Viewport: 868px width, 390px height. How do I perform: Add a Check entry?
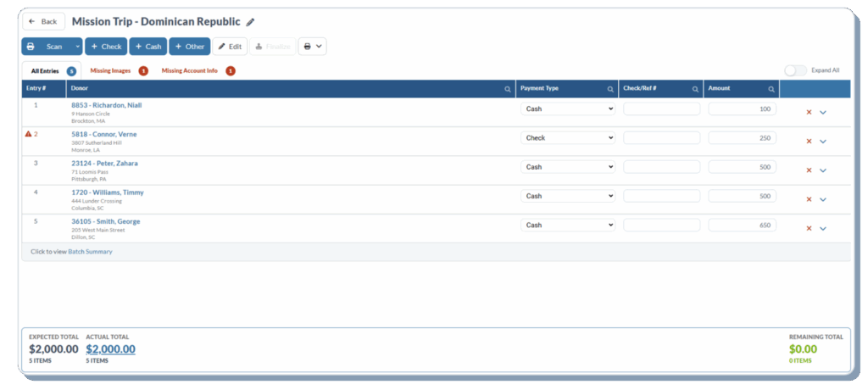click(x=106, y=47)
